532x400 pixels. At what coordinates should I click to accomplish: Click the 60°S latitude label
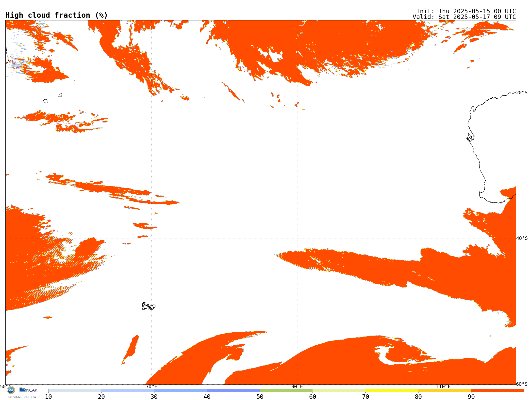[x=522, y=384]
